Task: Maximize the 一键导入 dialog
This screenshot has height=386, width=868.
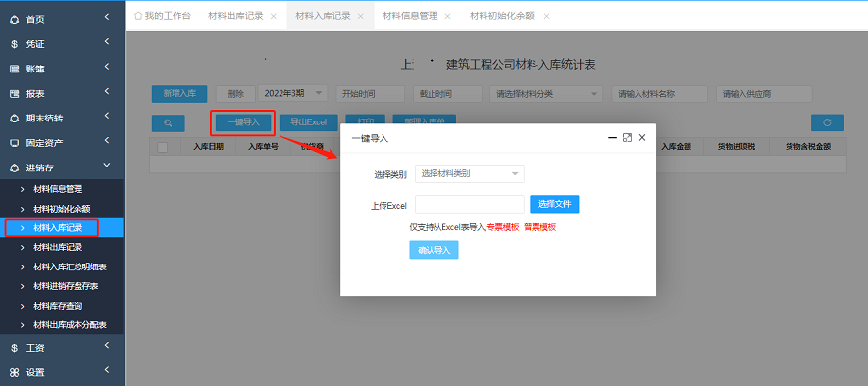Action: [627, 138]
